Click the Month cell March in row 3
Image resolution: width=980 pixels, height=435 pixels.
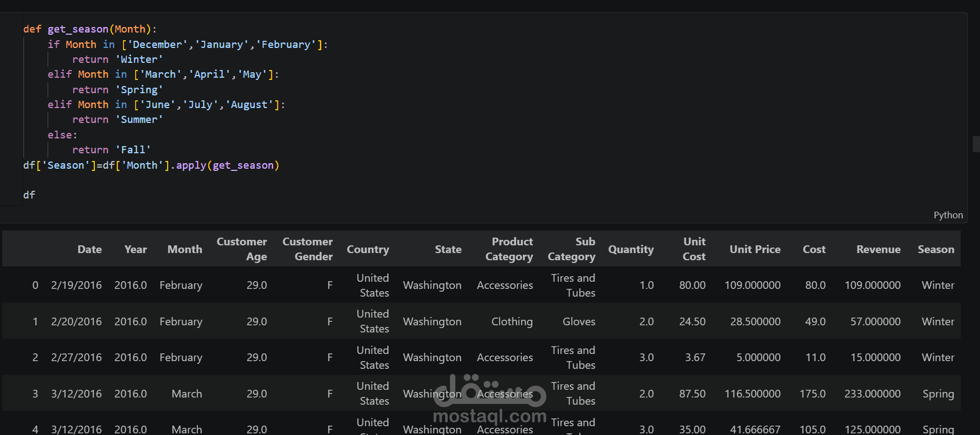click(x=186, y=394)
